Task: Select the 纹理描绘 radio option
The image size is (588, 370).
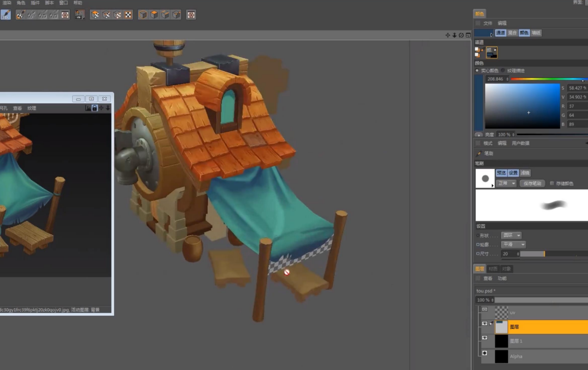Action: (x=503, y=70)
